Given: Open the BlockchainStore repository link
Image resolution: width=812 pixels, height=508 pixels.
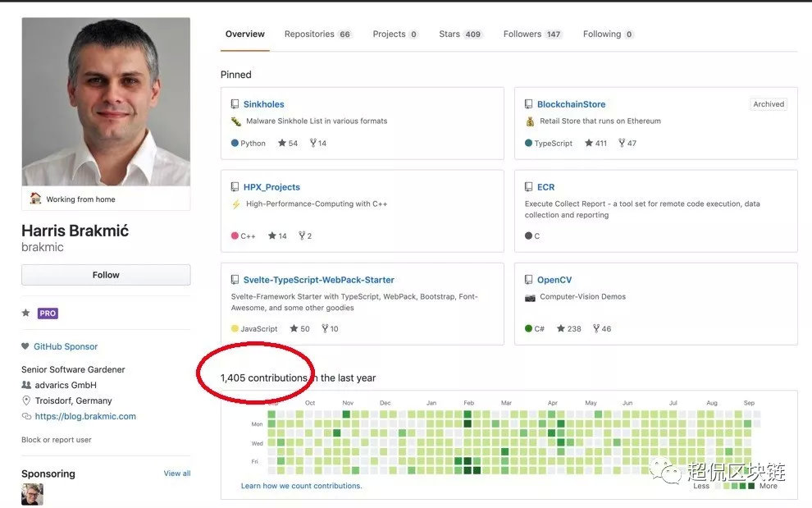Looking at the screenshot, I should pos(571,104).
